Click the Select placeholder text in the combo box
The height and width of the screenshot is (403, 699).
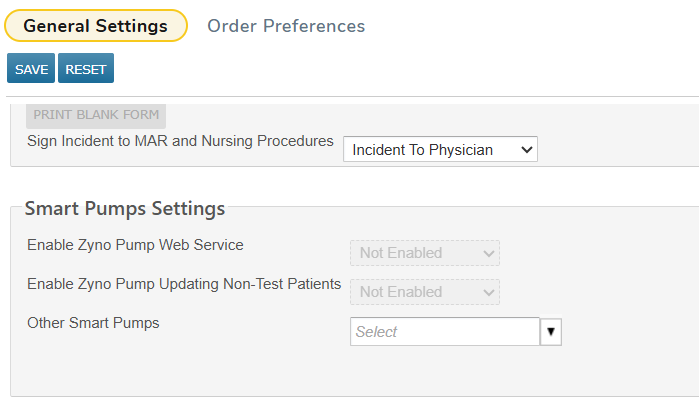(377, 332)
